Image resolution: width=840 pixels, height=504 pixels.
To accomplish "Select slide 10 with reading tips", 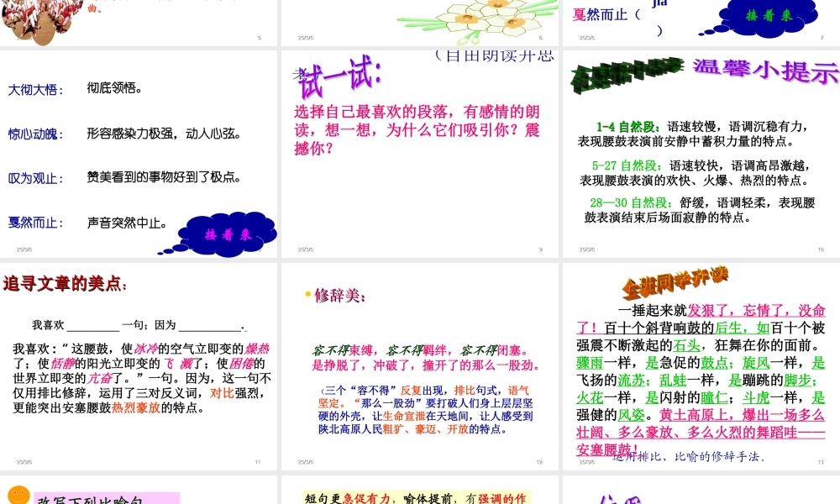I will (701, 154).
